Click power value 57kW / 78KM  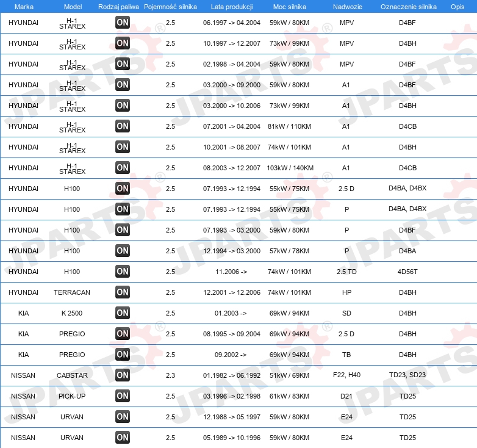coord(289,251)
